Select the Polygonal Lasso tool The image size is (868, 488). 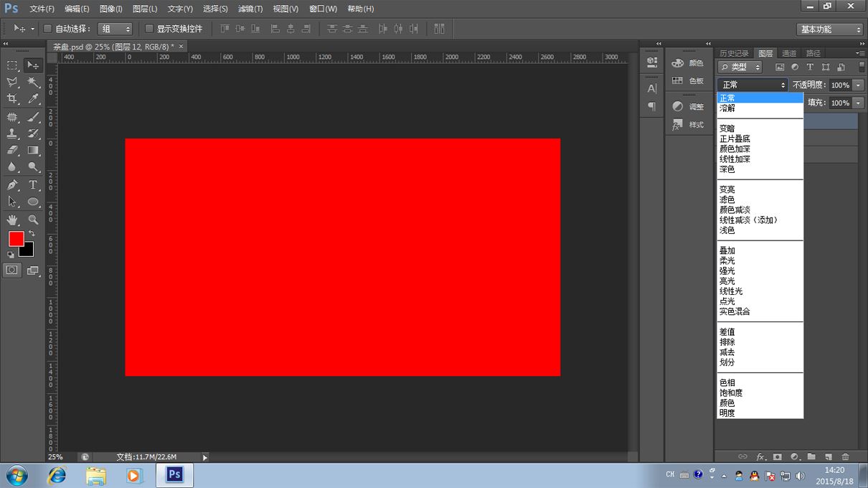click(x=12, y=83)
